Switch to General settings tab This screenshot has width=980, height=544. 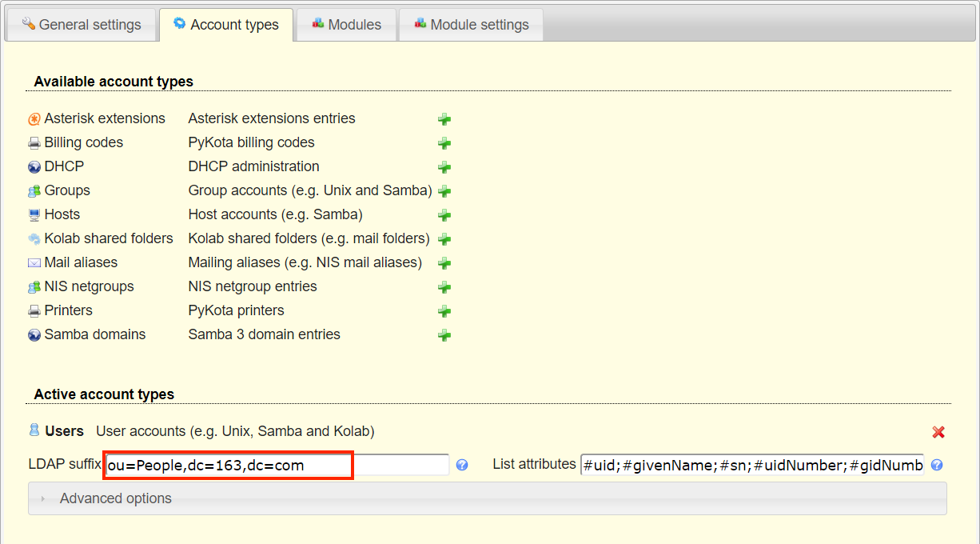(81, 25)
